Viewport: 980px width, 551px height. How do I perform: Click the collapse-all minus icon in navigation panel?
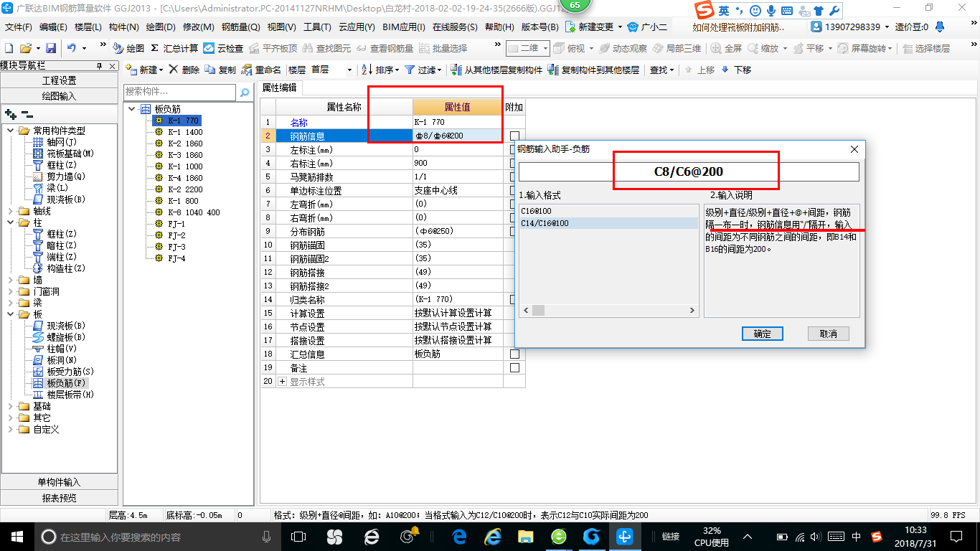[x=27, y=114]
